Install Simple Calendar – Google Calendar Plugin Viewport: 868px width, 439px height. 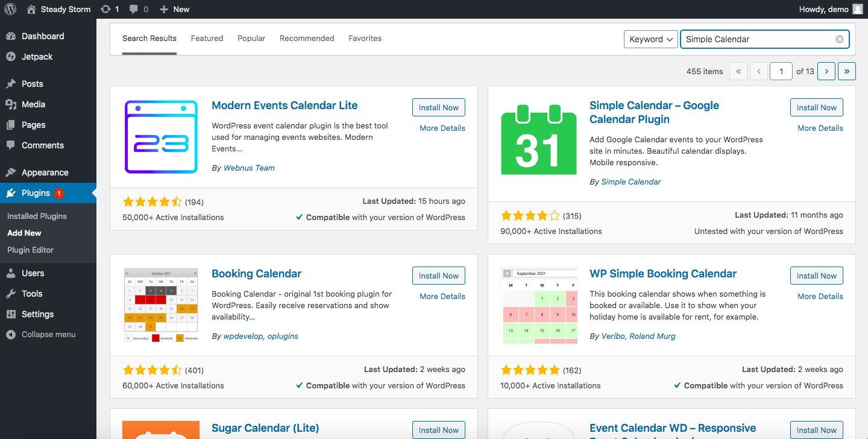817,107
